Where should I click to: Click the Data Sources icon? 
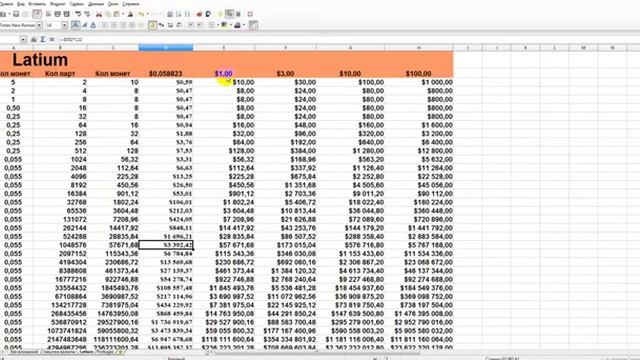pyautogui.click(x=238, y=14)
